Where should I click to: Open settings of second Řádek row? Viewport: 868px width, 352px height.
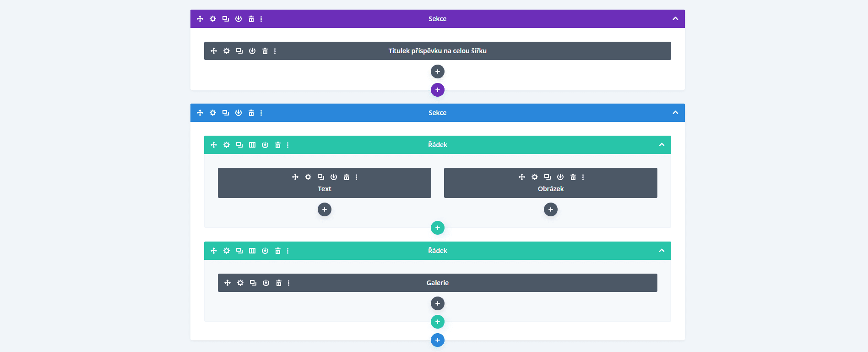coord(227,251)
